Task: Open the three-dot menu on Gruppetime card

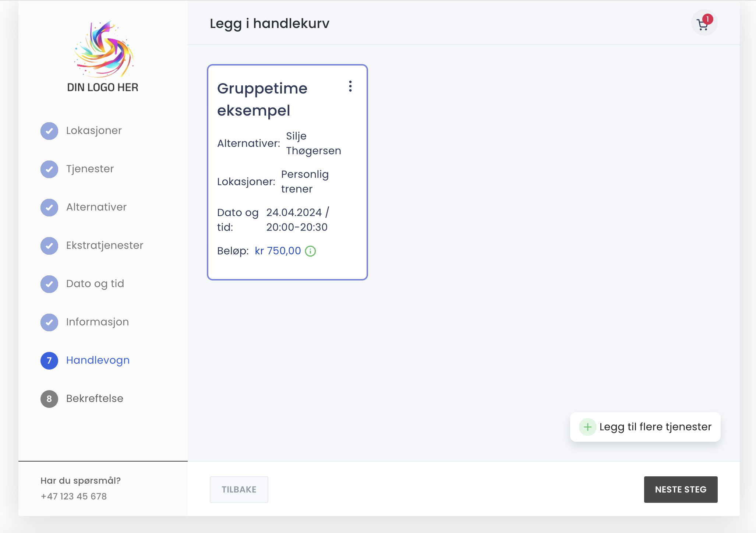Action: [x=350, y=87]
